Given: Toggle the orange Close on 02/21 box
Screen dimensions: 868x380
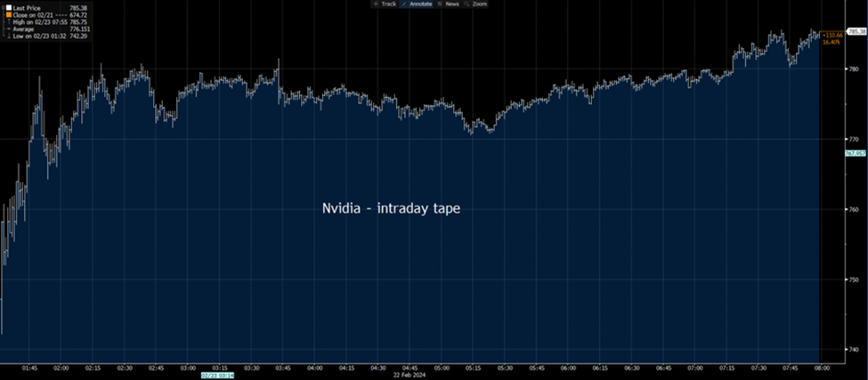Looking at the screenshot, I should 9,15.
